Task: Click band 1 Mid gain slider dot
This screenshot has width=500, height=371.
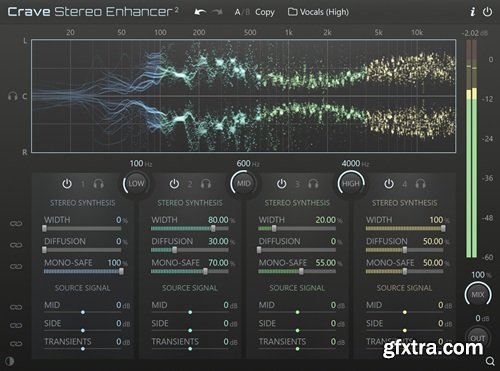Action: [x=83, y=312]
